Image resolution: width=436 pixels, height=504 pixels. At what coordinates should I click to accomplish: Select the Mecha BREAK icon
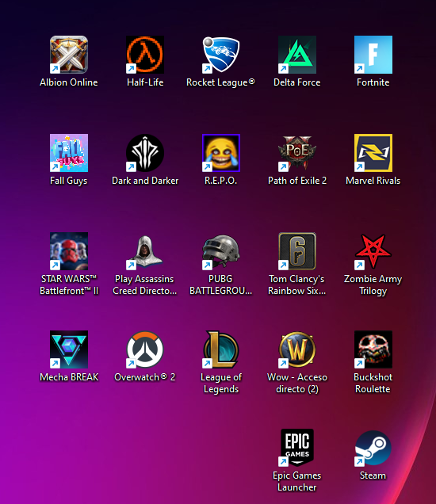(69, 349)
